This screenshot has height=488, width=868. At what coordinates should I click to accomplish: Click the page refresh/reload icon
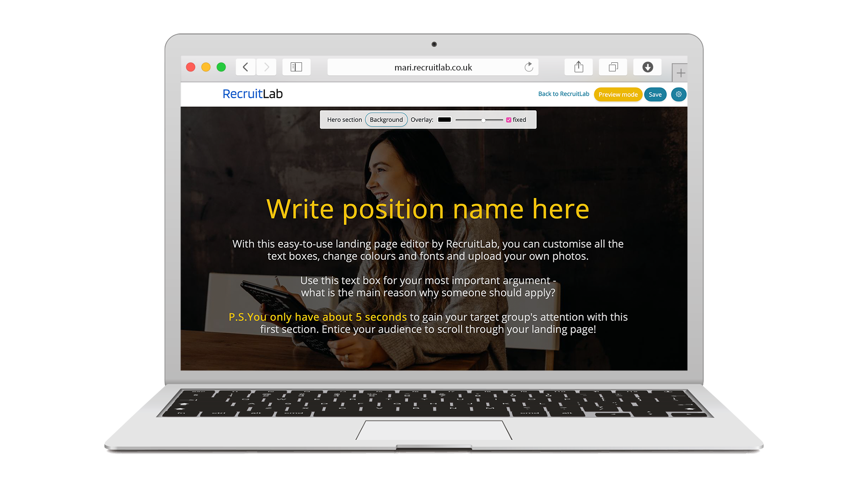click(529, 67)
